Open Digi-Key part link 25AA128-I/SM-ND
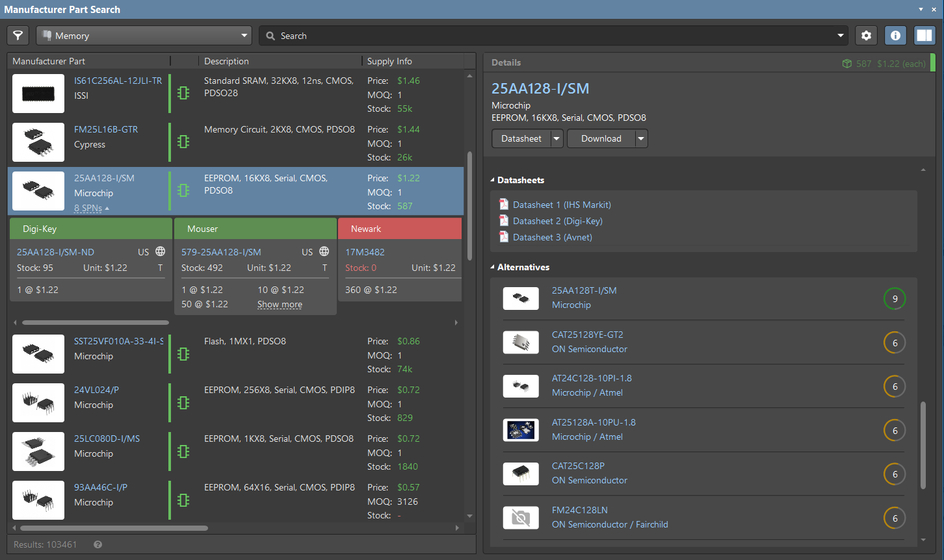This screenshot has width=944, height=560. [x=55, y=252]
